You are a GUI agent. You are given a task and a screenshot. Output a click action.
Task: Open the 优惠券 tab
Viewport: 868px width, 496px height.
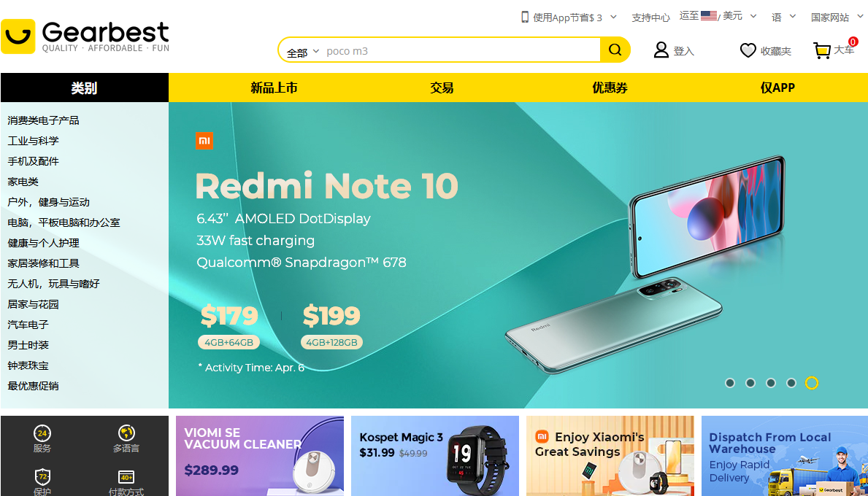tap(610, 88)
